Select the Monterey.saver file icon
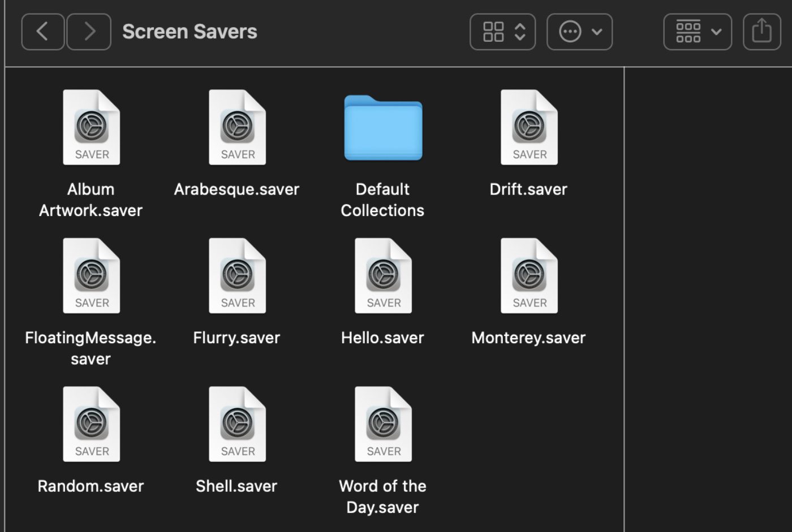 pyautogui.click(x=529, y=276)
